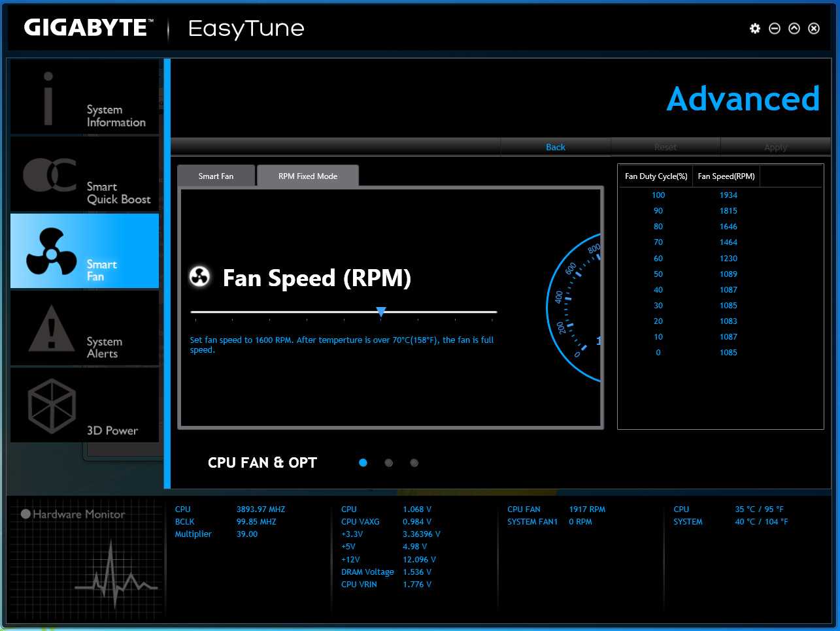Image resolution: width=840 pixels, height=631 pixels.
Task: Click the settings gear icon
Action: [755, 29]
